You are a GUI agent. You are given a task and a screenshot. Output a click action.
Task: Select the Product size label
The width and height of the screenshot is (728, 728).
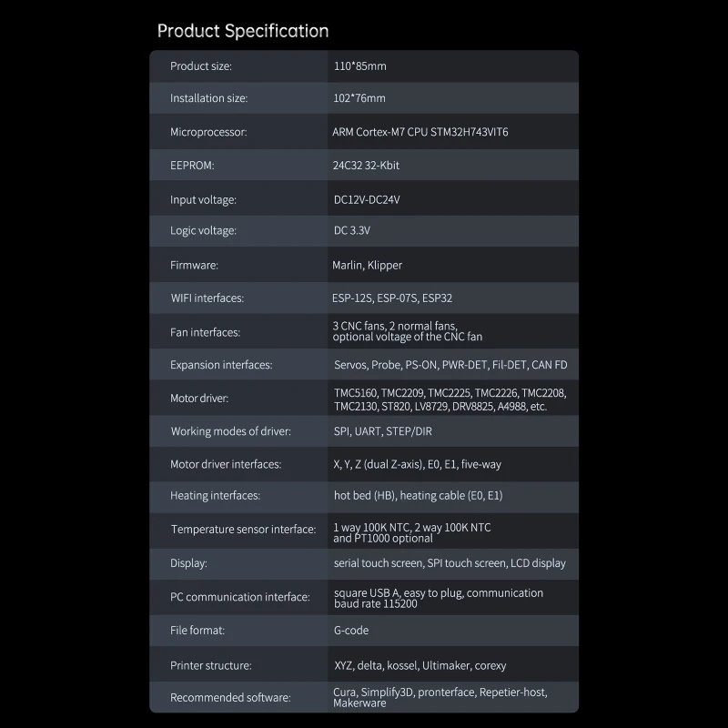coord(201,66)
